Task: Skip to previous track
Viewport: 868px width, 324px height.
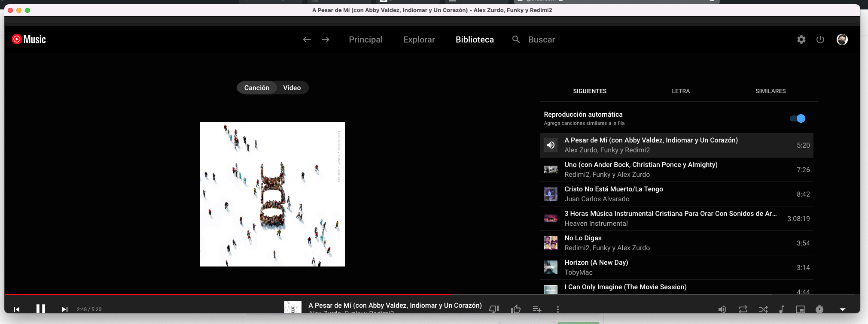Action: (17, 309)
